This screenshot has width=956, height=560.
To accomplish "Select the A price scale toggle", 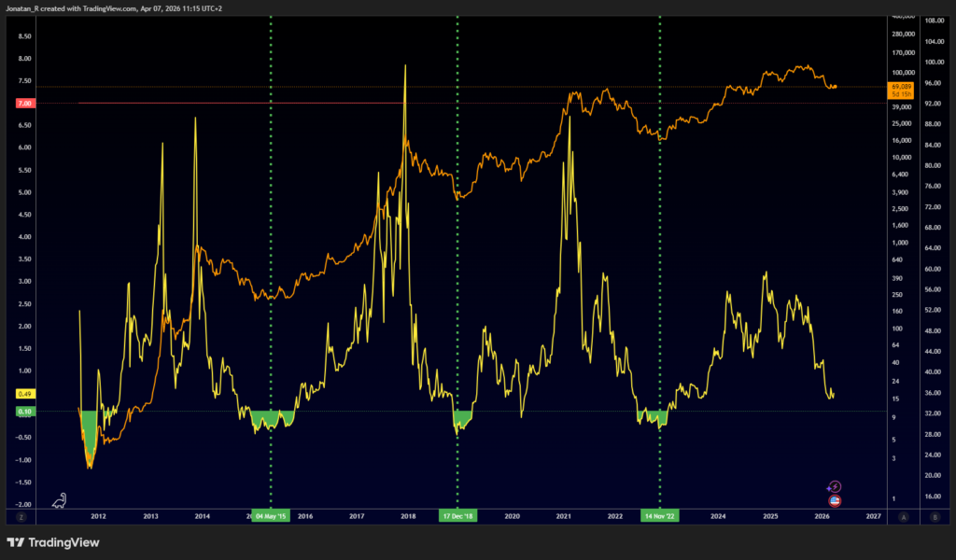I will pos(904,517).
